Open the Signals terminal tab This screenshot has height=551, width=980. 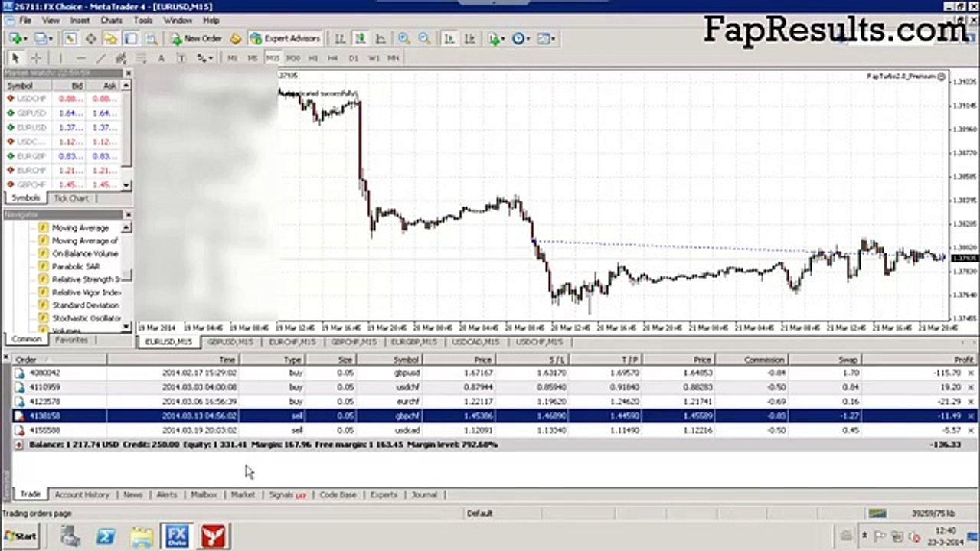[287, 495]
